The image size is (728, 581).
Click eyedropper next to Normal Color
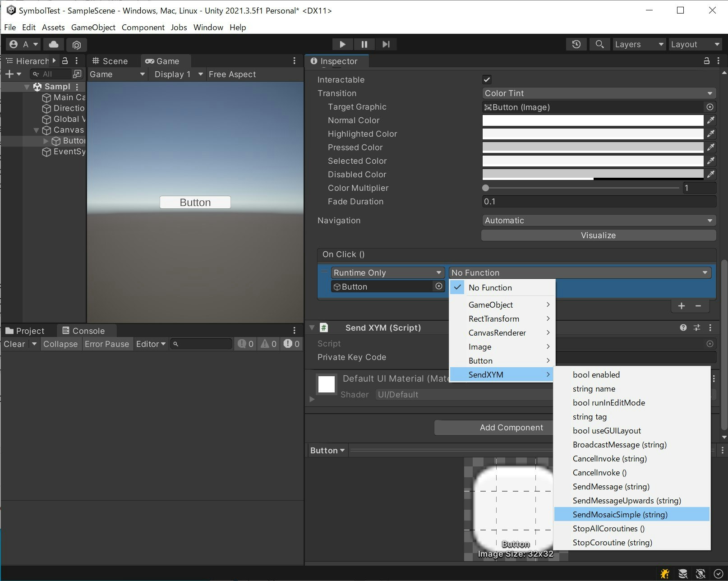[710, 120]
